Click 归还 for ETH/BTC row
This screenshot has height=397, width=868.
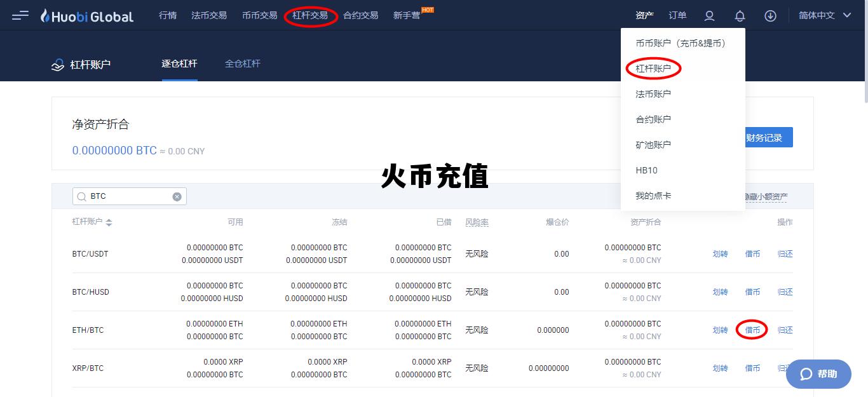785,330
